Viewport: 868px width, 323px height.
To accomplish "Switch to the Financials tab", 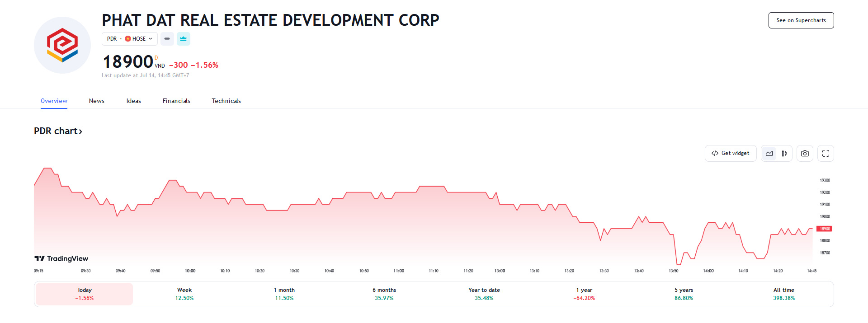I will tap(176, 101).
